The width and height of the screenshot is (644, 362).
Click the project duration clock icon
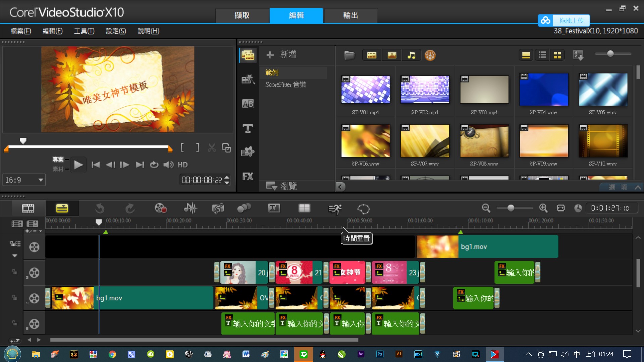click(x=578, y=208)
